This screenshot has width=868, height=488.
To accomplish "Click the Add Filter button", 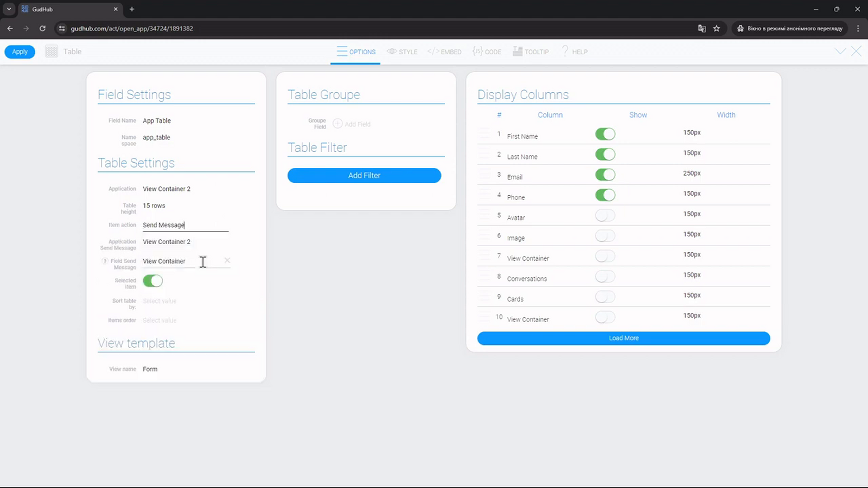I will coord(364,175).
